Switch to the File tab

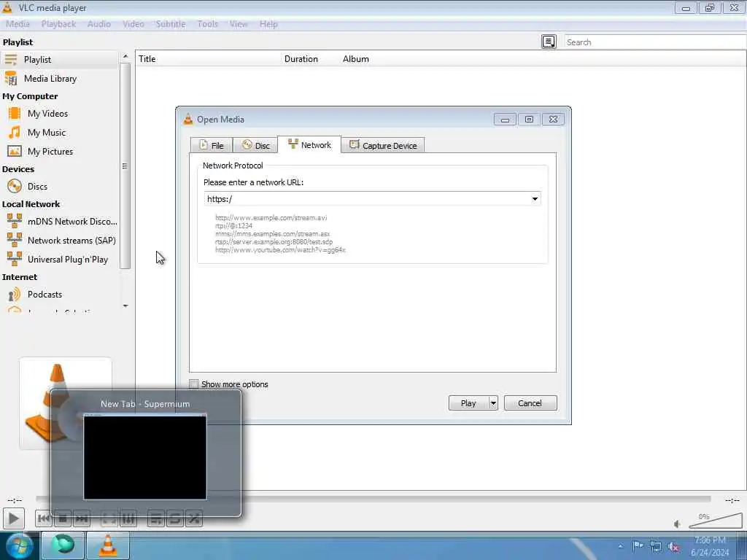click(212, 145)
